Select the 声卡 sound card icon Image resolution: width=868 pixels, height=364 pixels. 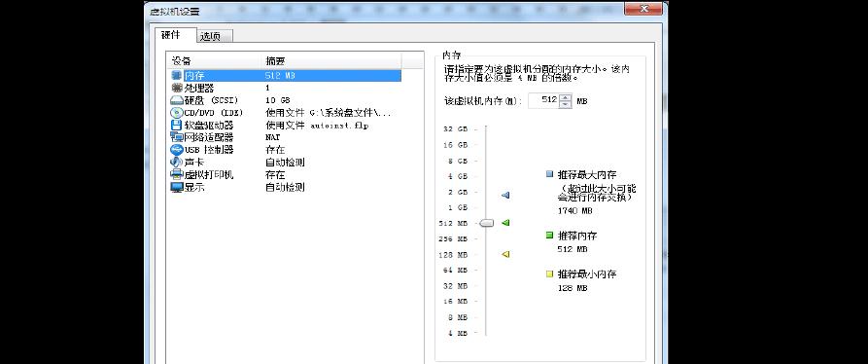pos(177,163)
